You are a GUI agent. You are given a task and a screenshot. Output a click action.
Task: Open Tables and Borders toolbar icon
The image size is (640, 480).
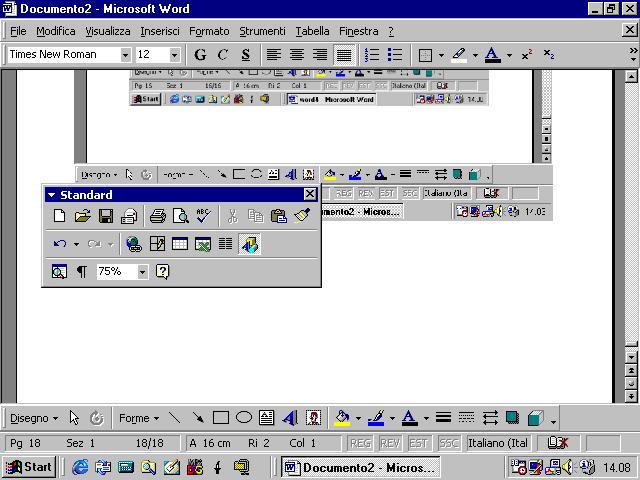click(x=157, y=244)
